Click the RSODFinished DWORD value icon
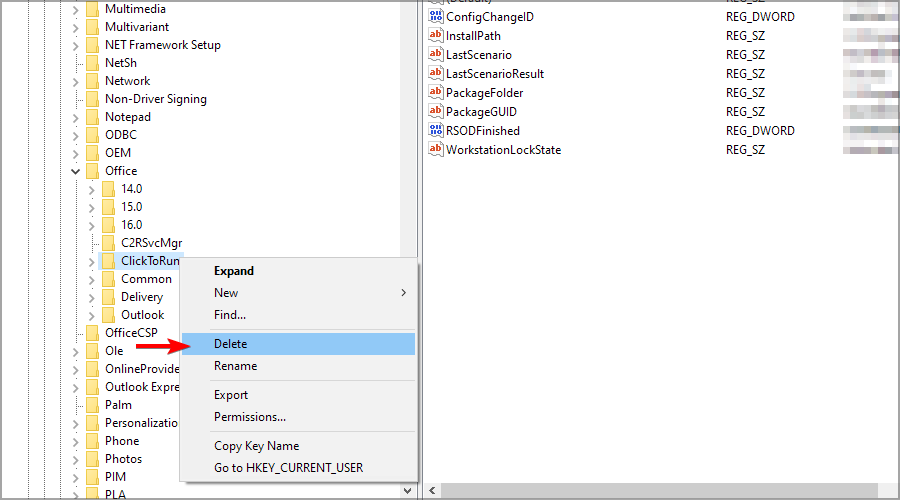Image resolution: width=900 pixels, height=500 pixels. pyautogui.click(x=436, y=130)
